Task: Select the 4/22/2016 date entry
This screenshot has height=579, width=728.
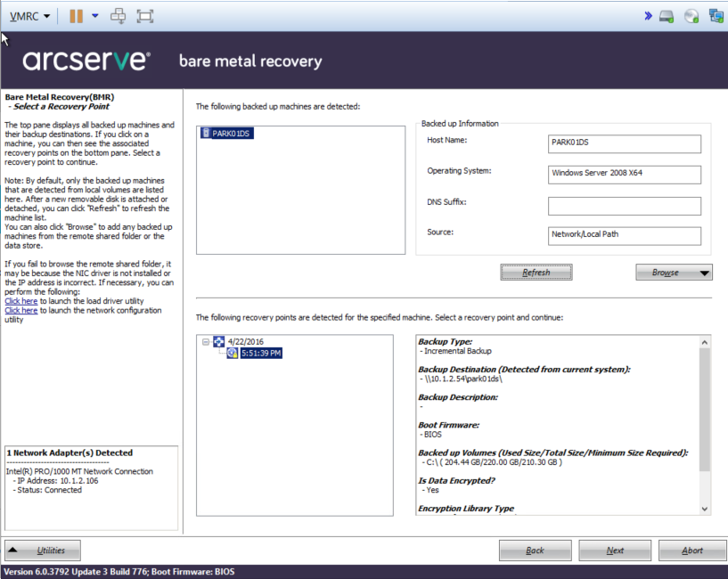Action: 246,342
